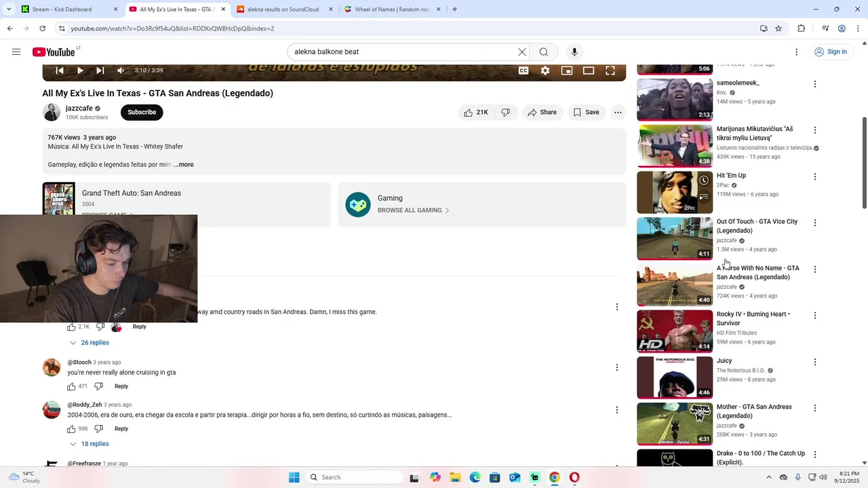Switch to the Wheel of Names tab
Viewport: 868px width, 488px height.
[393, 9]
